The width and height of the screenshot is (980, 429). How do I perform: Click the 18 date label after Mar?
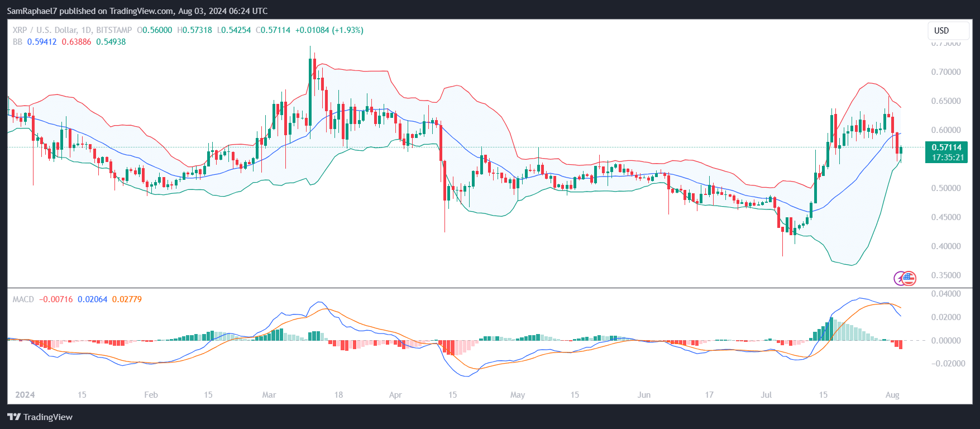click(x=338, y=395)
